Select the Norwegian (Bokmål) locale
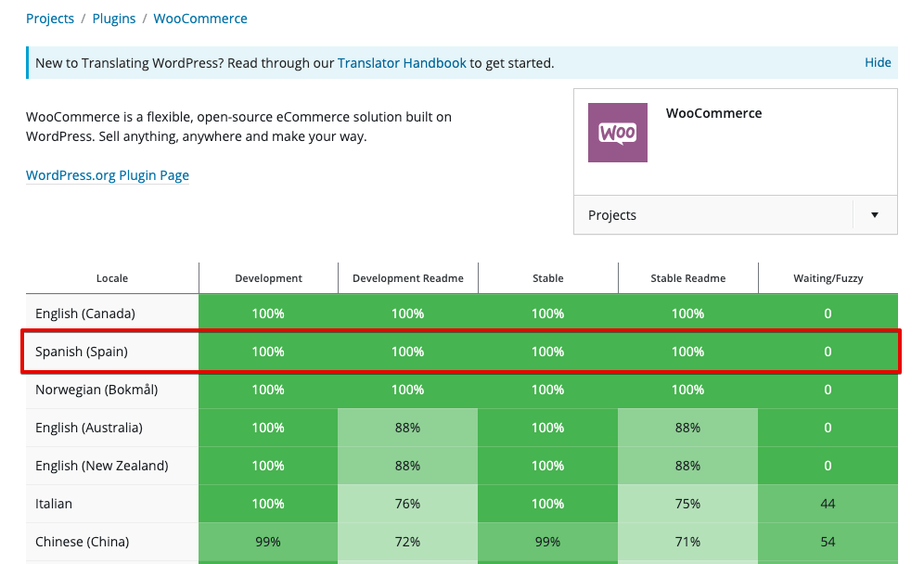Viewport: 924px width, 564px height. [96, 390]
